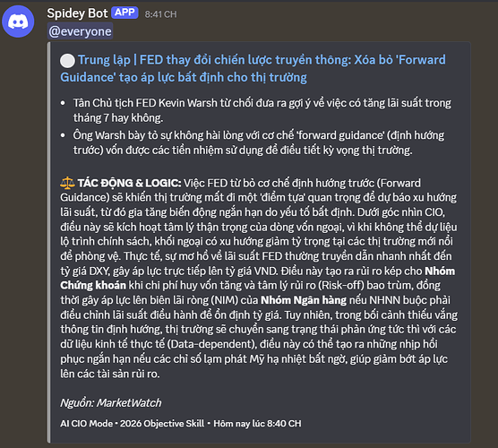Click the 'AI CIO Mode' footer text

[86, 424]
